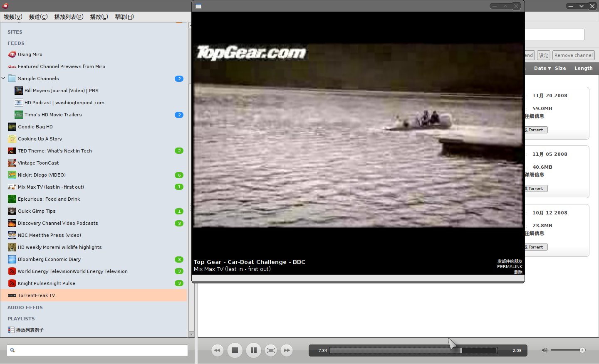599x364 pixels.
Task: Click the volume slider knob
Action: click(582, 350)
